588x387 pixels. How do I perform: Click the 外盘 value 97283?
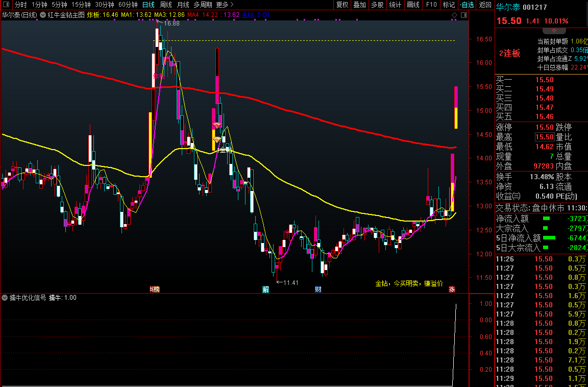point(544,166)
